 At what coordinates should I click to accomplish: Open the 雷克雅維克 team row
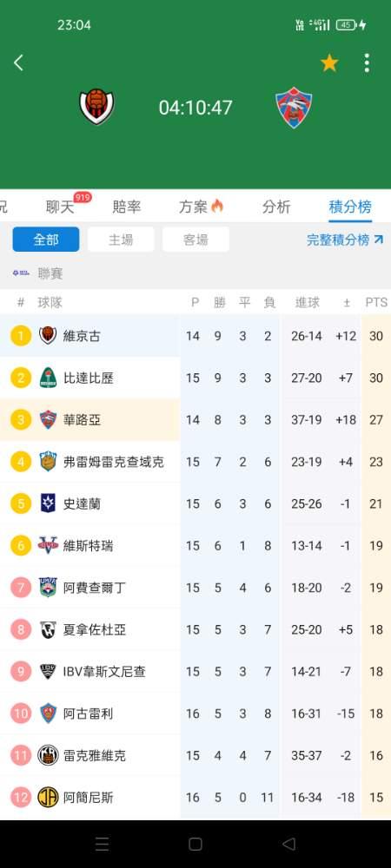pyautogui.click(x=195, y=755)
